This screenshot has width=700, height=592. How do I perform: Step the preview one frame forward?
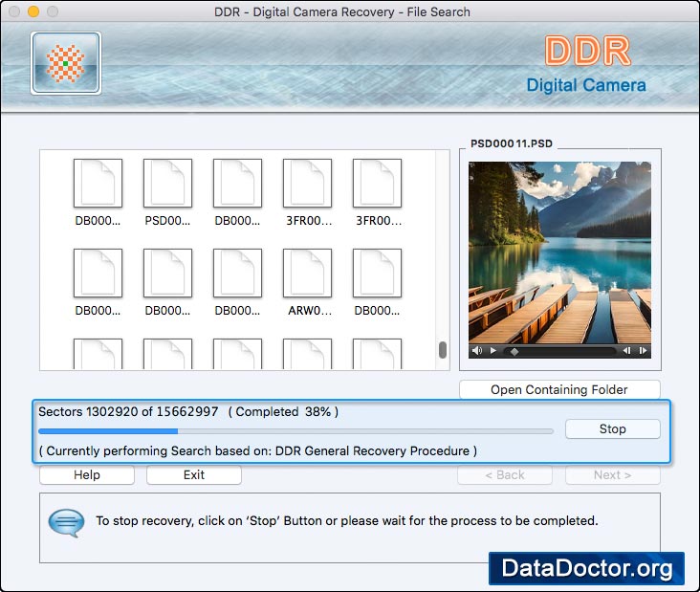pos(643,350)
